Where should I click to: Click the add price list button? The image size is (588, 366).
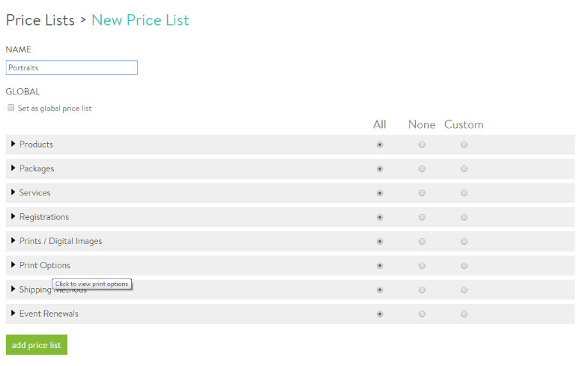pos(37,344)
